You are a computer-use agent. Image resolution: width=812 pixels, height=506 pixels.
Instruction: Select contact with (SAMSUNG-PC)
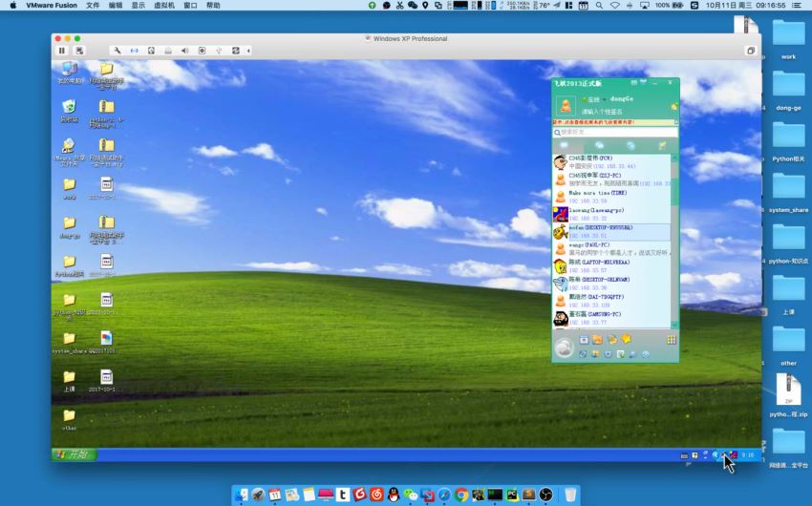point(611,318)
